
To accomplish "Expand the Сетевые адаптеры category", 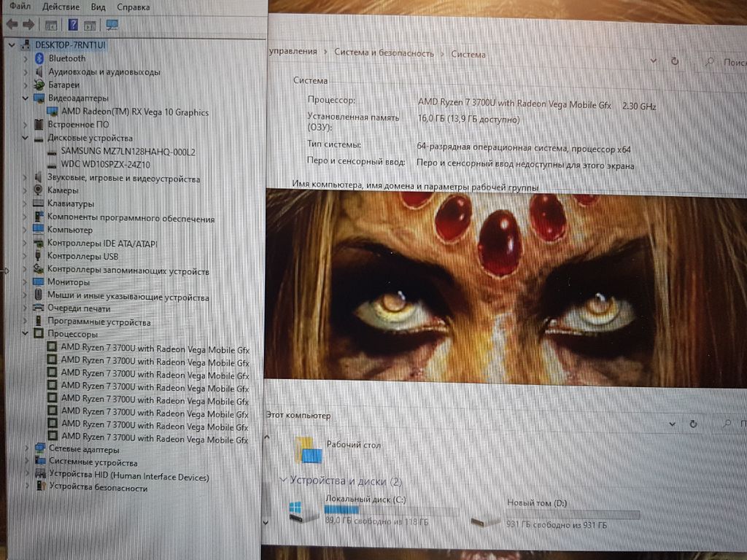I will [27, 448].
